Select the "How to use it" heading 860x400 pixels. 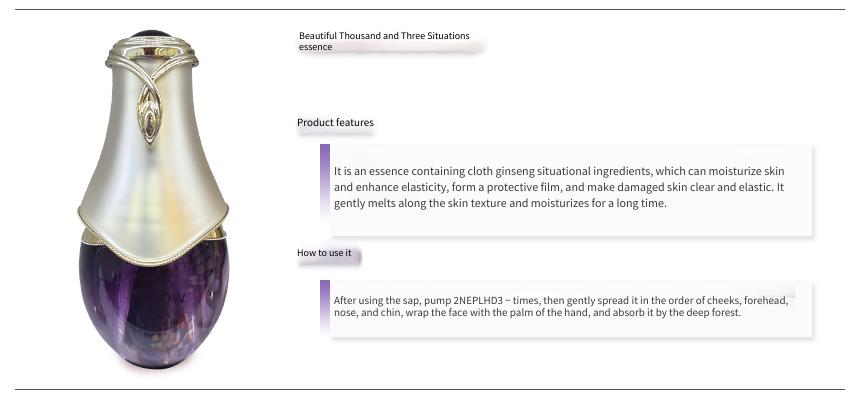324,253
